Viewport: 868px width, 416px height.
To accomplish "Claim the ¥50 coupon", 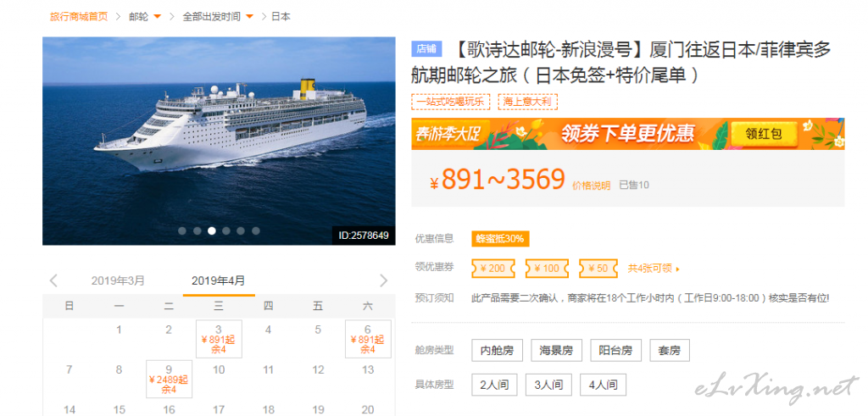I will pyautogui.click(x=598, y=269).
